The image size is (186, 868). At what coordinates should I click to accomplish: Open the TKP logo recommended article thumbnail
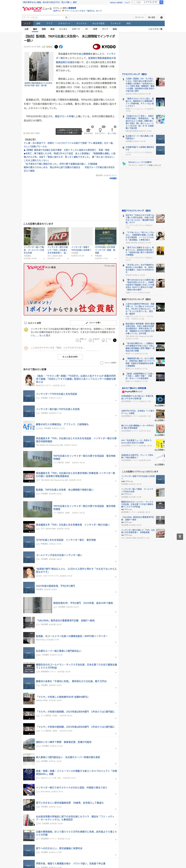58,236
